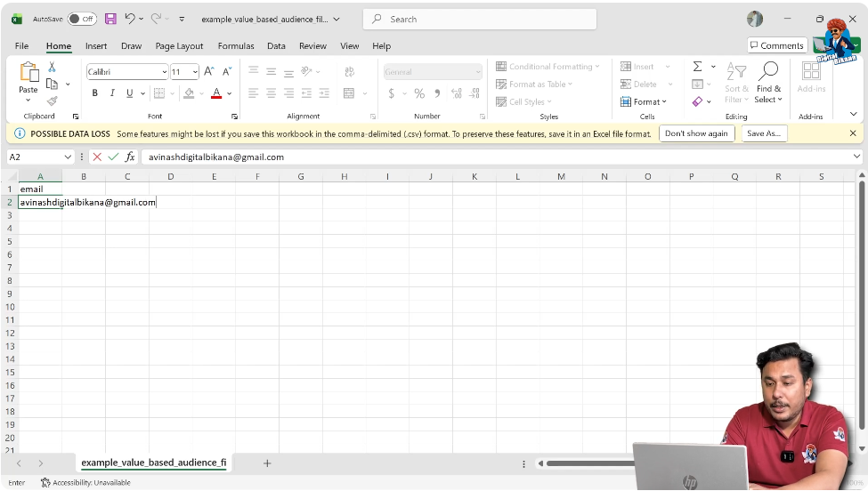
Task: Click the Center align icon
Action: [x=272, y=93]
